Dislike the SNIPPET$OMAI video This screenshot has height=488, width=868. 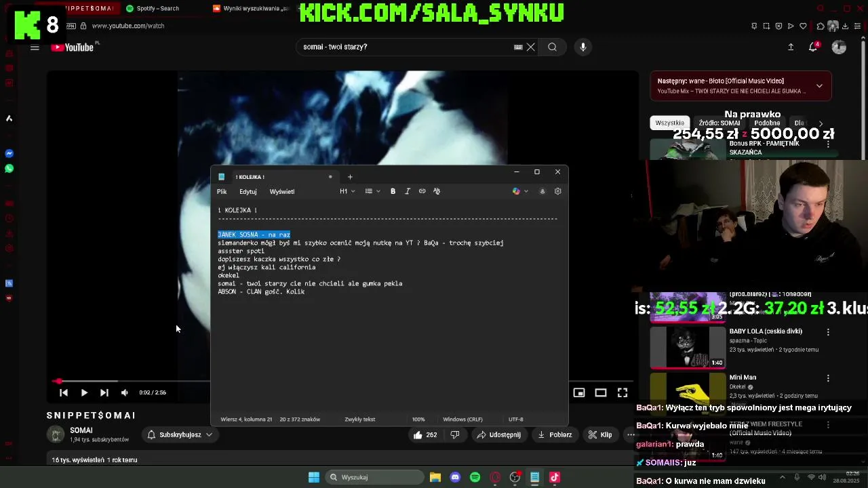(456, 434)
